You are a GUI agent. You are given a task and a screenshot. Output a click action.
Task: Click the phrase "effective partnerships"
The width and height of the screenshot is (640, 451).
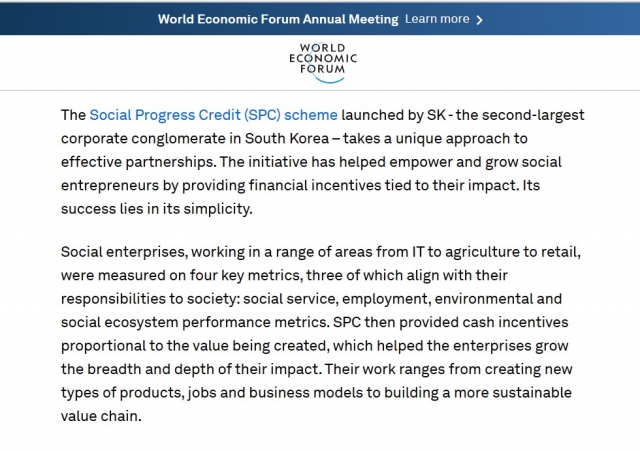point(138,162)
